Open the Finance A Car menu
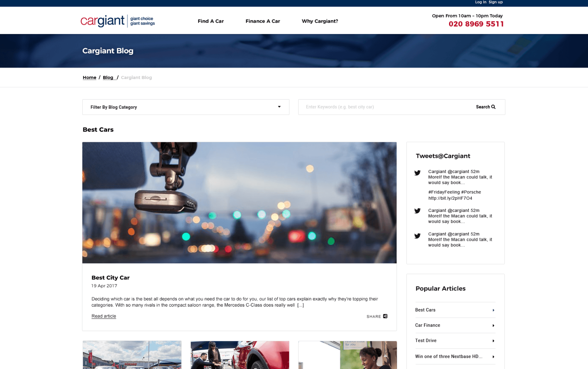The height and width of the screenshot is (369, 588). (x=263, y=21)
